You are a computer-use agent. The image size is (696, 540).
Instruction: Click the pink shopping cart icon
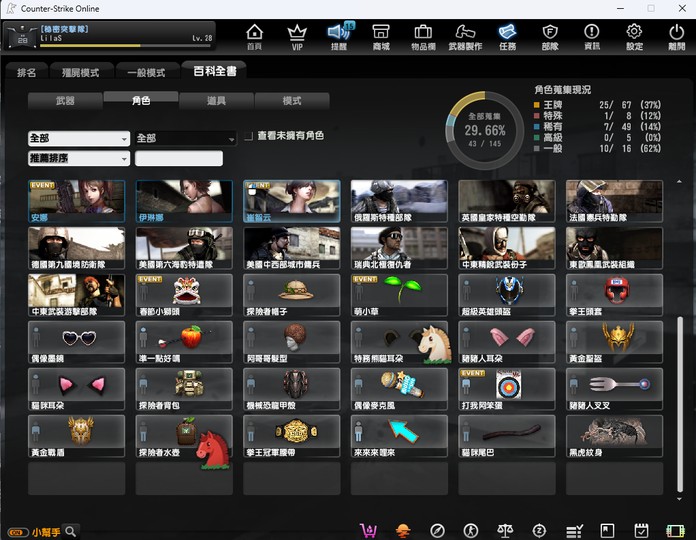click(369, 530)
